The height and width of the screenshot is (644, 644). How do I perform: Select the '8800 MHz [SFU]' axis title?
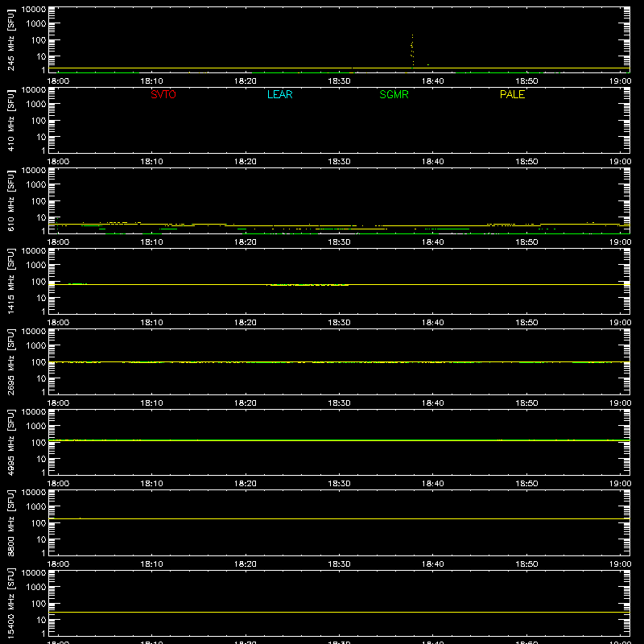click(10, 522)
